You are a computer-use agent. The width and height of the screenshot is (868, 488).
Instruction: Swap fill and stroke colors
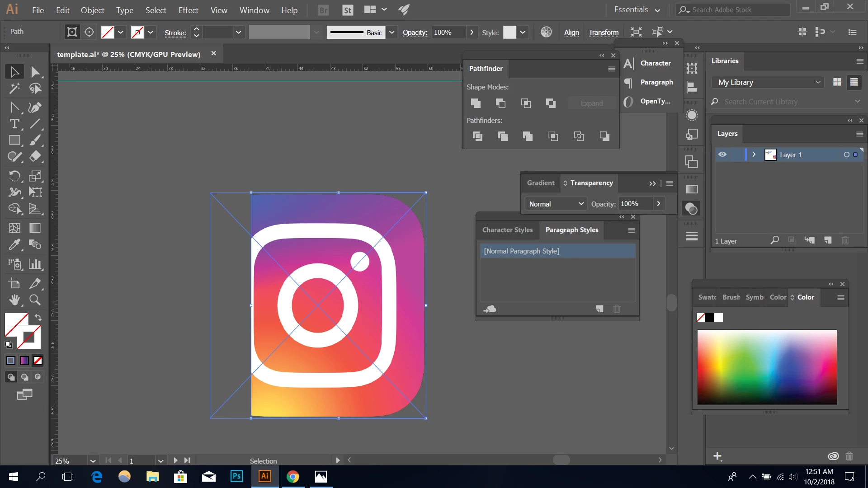click(38, 317)
